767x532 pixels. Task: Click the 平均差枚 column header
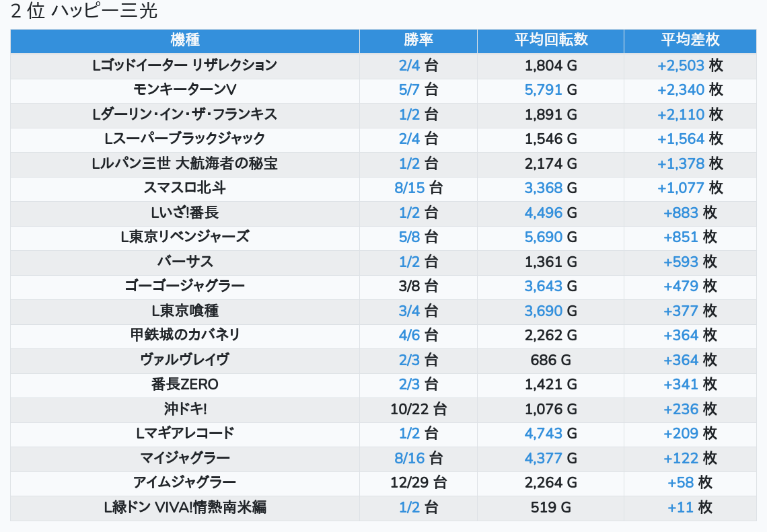click(690, 40)
